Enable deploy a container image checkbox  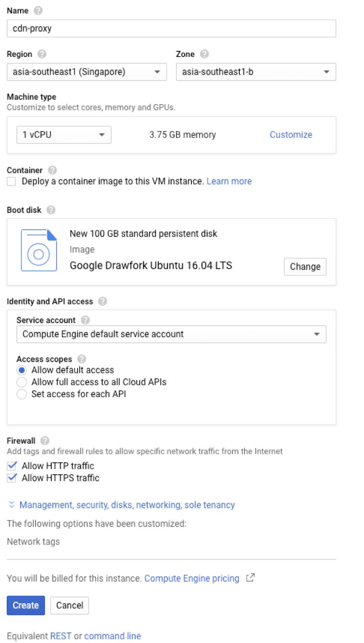(12, 182)
